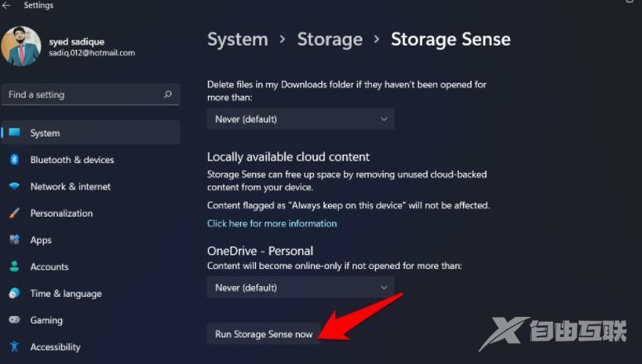Click the Accessibility figure icon
This screenshot has width=642, height=364.
pos(14,347)
